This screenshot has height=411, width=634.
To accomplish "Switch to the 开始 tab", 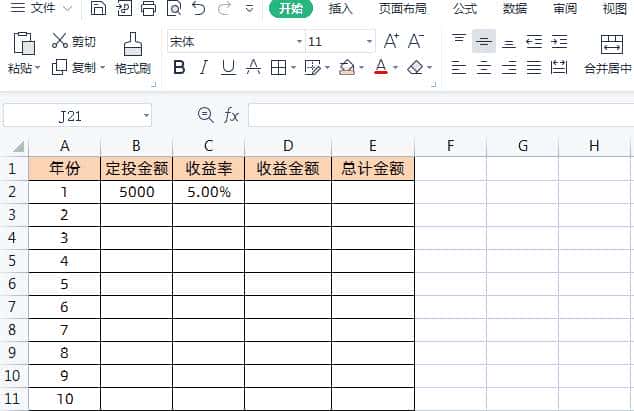I will [291, 8].
